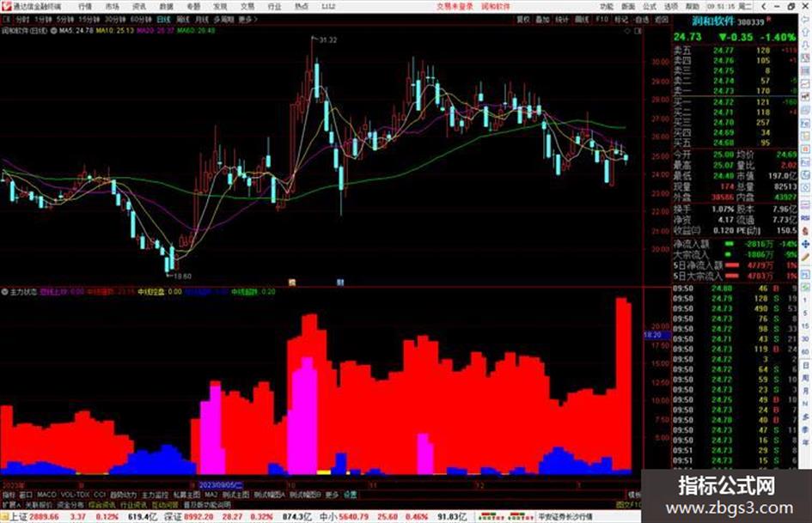Switch to 30分钟 period
Image resolution: width=812 pixels, height=523 pixels.
[x=115, y=19]
